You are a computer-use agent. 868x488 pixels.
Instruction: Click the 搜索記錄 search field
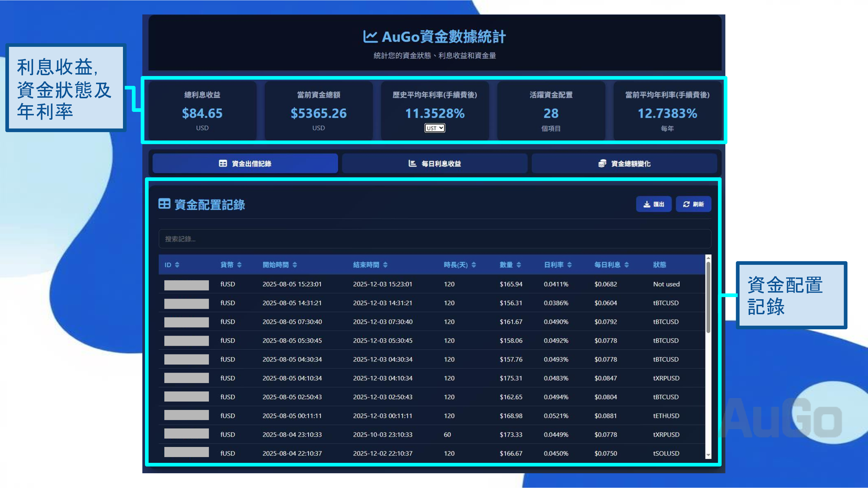pyautogui.click(x=435, y=239)
